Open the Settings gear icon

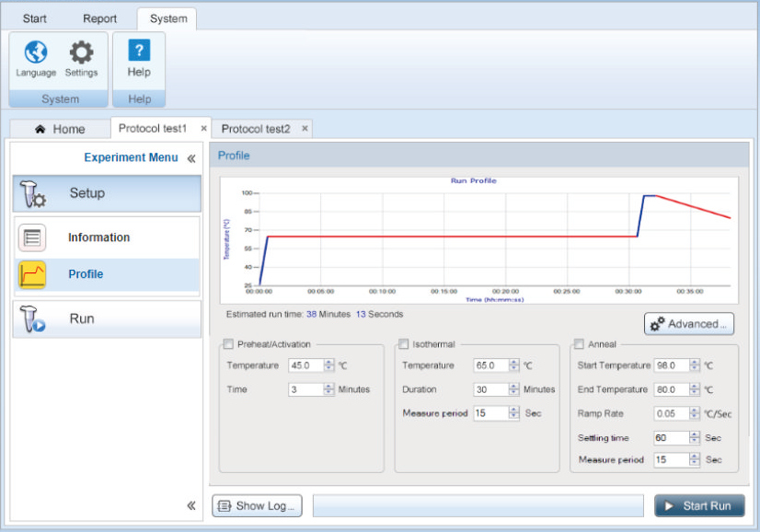point(81,52)
